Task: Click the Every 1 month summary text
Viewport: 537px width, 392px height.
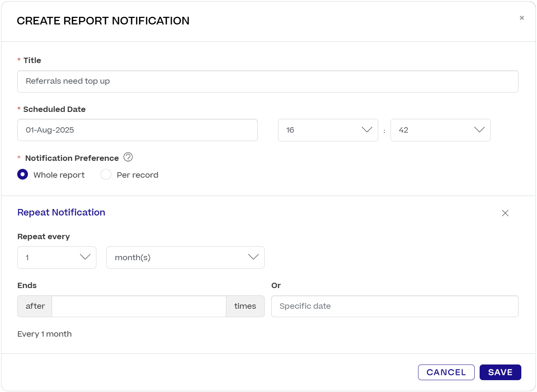Action: pos(44,334)
